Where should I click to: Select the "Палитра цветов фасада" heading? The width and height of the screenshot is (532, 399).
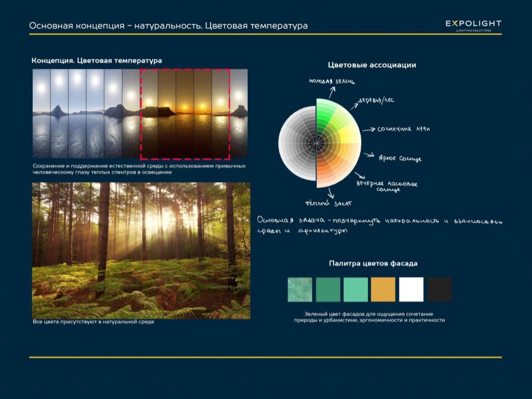coord(373,263)
